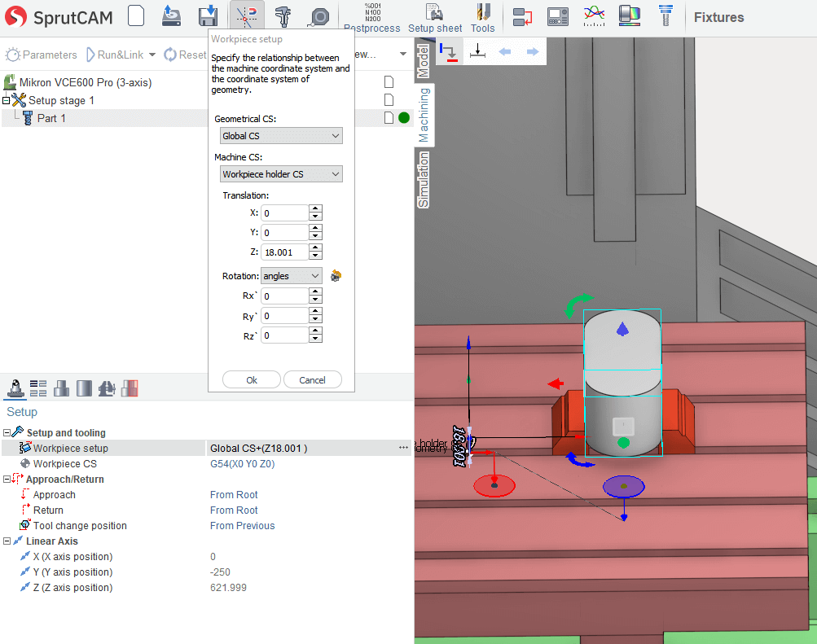Click the New project document icon
817x644 pixels.
tap(137, 16)
